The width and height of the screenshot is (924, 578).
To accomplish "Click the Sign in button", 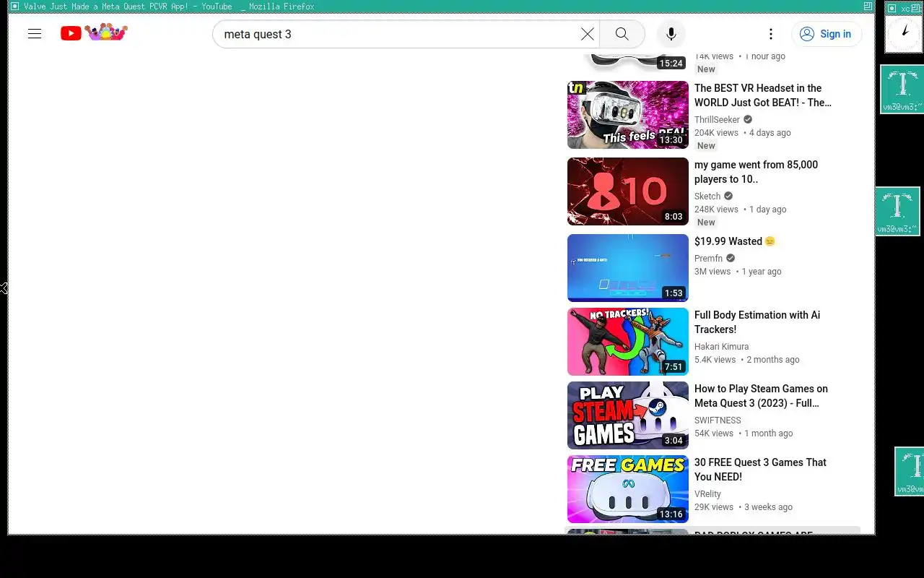I will [x=827, y=34].
